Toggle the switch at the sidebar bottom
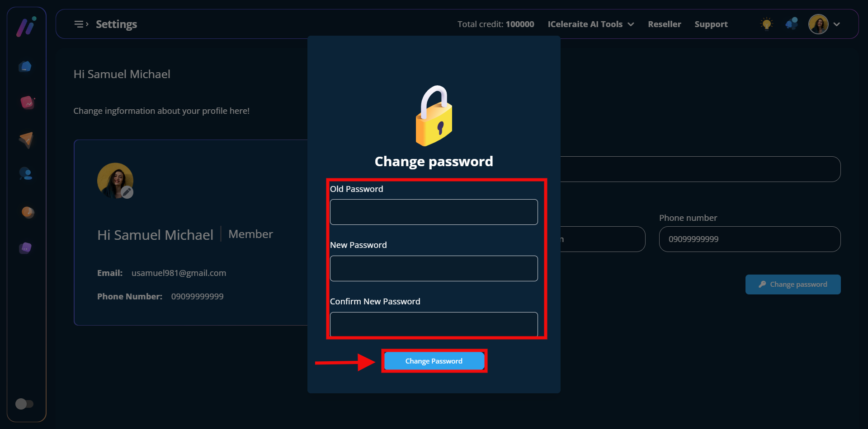 click(x=24, y=404)
